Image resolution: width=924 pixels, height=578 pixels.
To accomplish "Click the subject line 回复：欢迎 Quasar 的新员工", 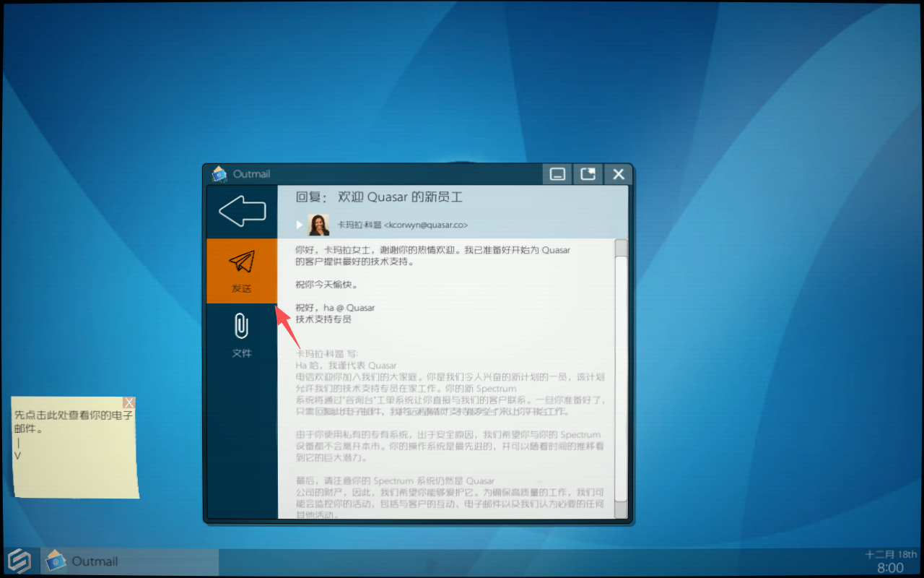I will (379, 197).
